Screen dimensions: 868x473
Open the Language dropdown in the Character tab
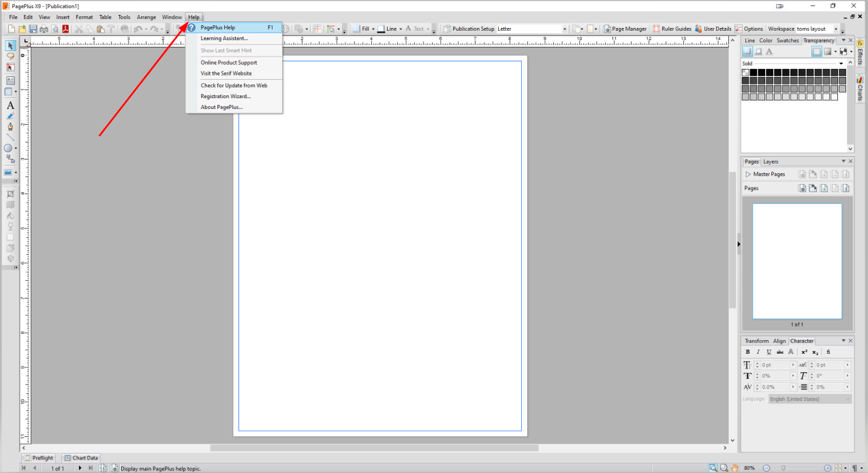tap(810, 399)
